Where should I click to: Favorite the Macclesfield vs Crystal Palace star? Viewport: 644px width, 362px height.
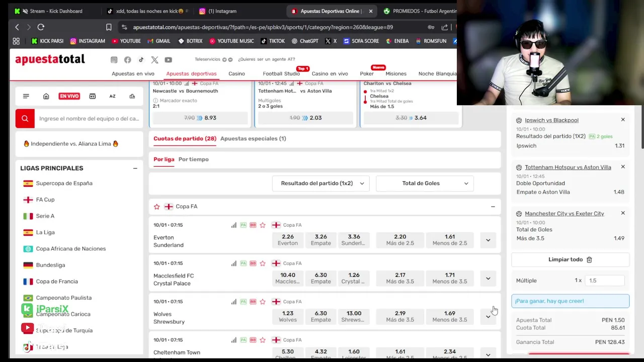[262, 263]
